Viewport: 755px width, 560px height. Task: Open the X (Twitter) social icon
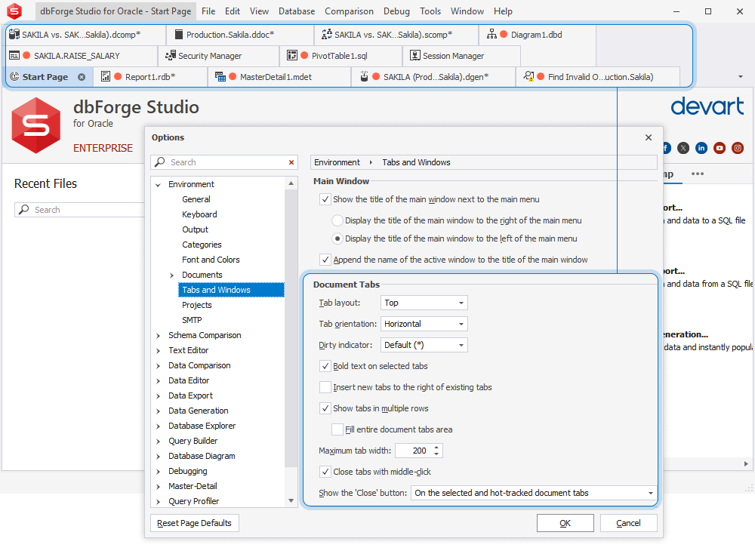pyautogui.click(x=683, y=148)
